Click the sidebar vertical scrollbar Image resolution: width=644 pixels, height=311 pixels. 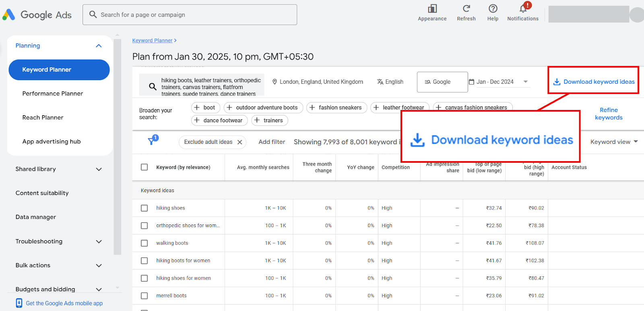tap(117, 147)
